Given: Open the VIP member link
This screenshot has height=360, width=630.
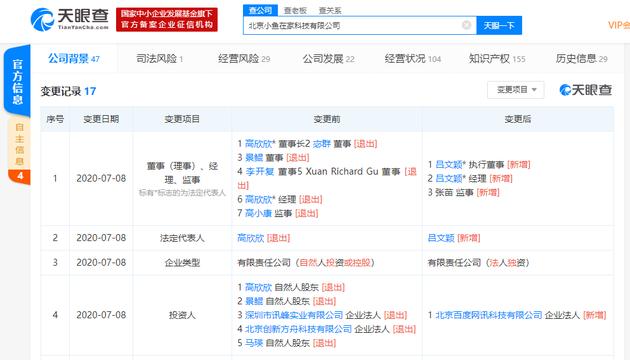Looking at the screenshot, I should point(619,25).
